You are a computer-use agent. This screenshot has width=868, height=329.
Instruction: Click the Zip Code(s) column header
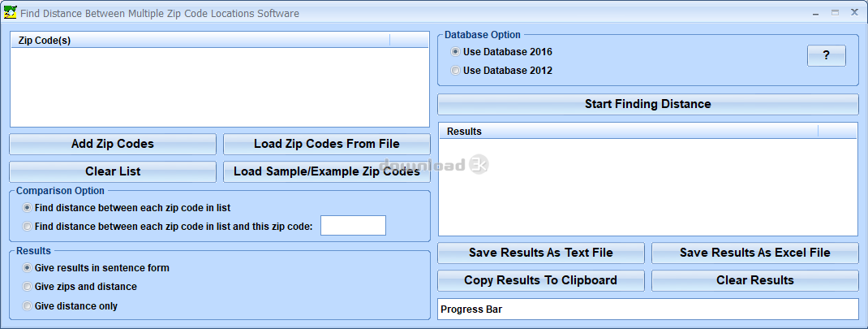tap(201, 40)
